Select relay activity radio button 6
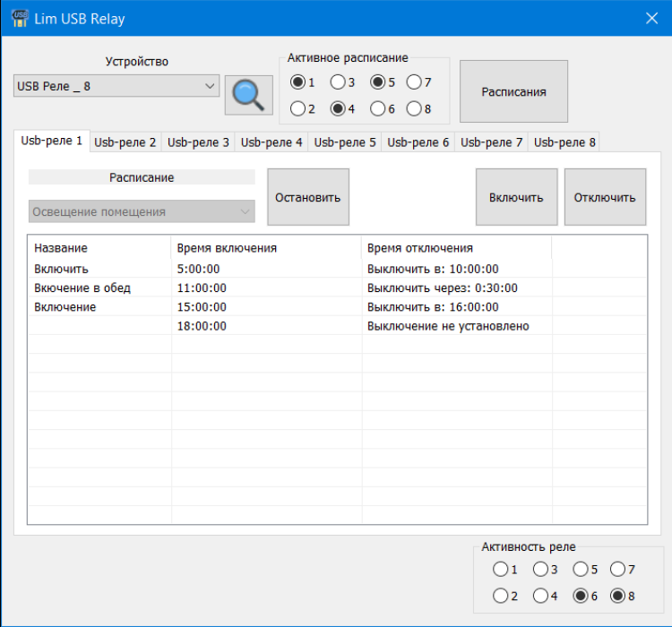 coord(581,596)
